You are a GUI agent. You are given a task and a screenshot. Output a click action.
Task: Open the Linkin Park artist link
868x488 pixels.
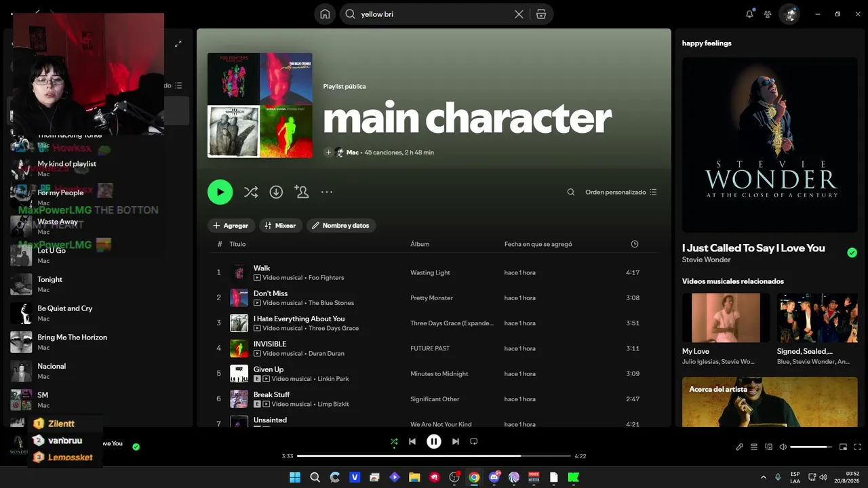pos(333,379)
